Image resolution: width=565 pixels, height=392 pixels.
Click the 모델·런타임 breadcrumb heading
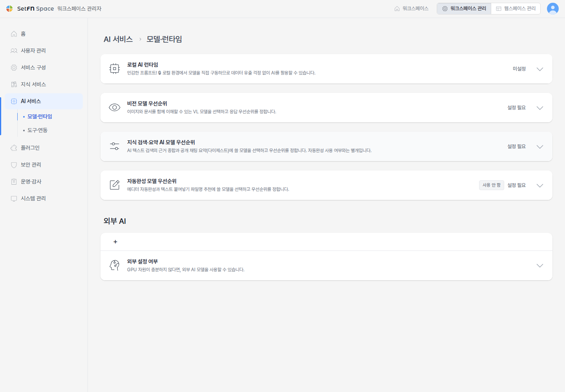coord(164,39)
